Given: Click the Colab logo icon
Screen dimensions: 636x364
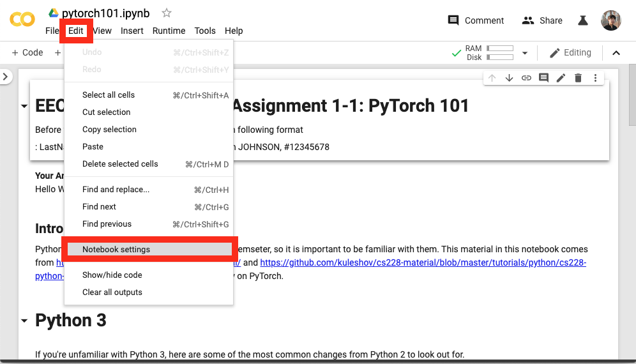Looking at the screenshot, I should click(x=22, y=19).
